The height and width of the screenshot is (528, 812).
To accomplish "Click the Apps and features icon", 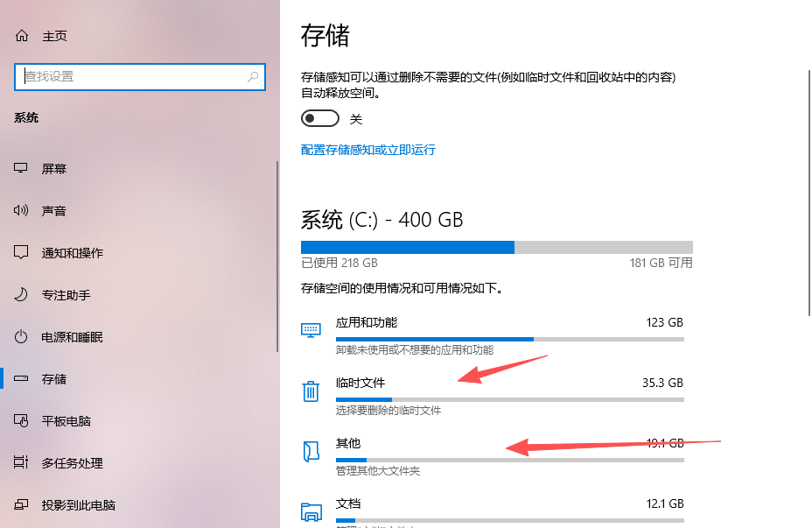I will click(311, 330).
